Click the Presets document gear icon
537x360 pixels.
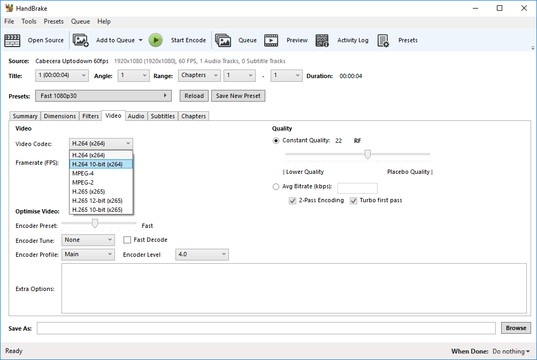tap(383, 40)
